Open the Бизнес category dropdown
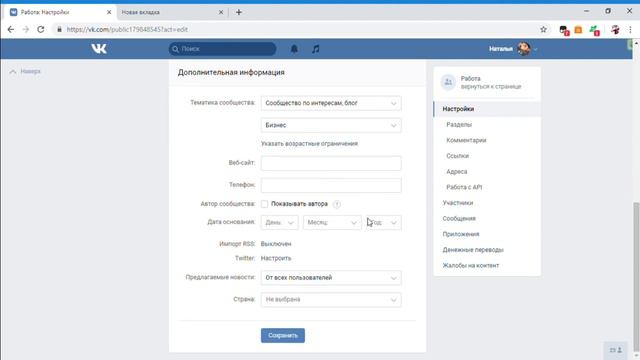 pyautogui.click(x=331, y=125)
